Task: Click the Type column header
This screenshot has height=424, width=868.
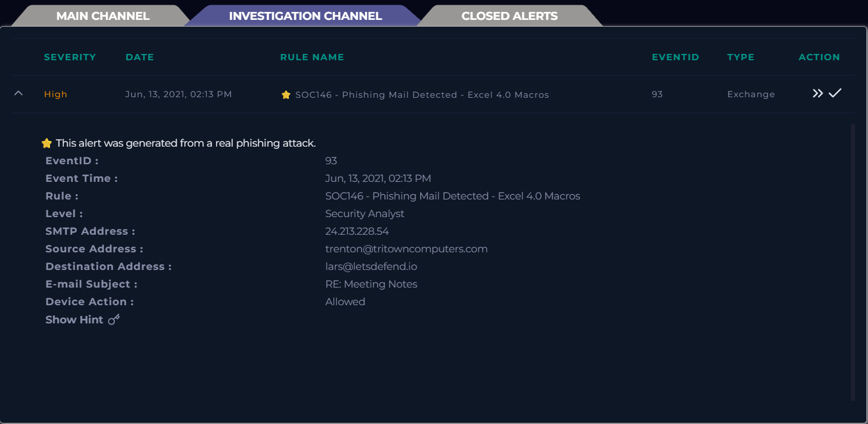Action: click(x=741, y=57)
